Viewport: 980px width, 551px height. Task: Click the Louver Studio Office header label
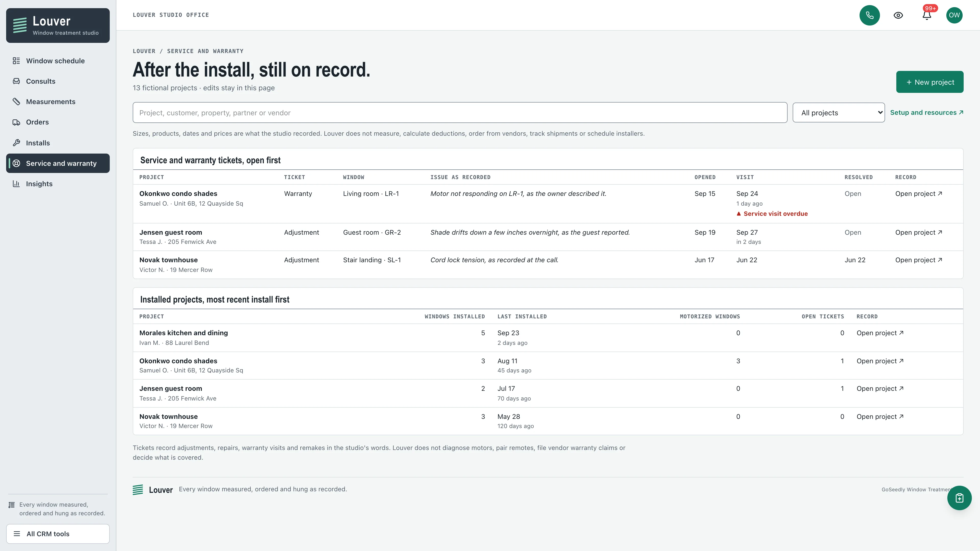pyautogui.click(x=171, y=15)
